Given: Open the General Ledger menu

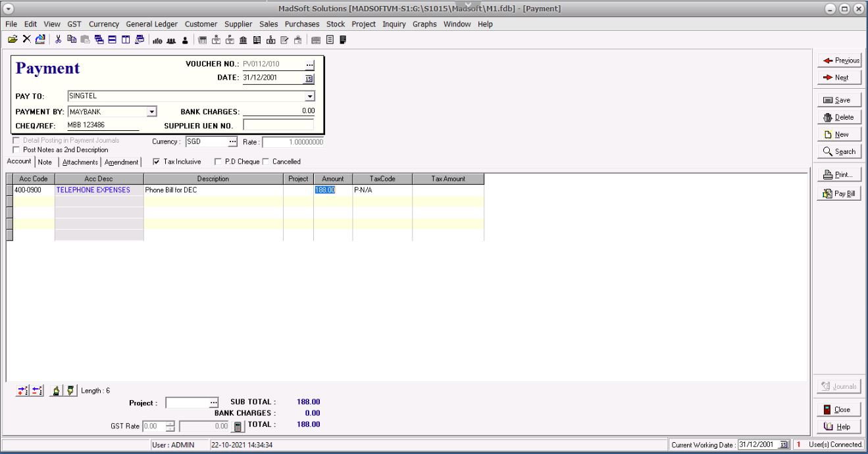Looking at the screenshot, I should point(153,24).
